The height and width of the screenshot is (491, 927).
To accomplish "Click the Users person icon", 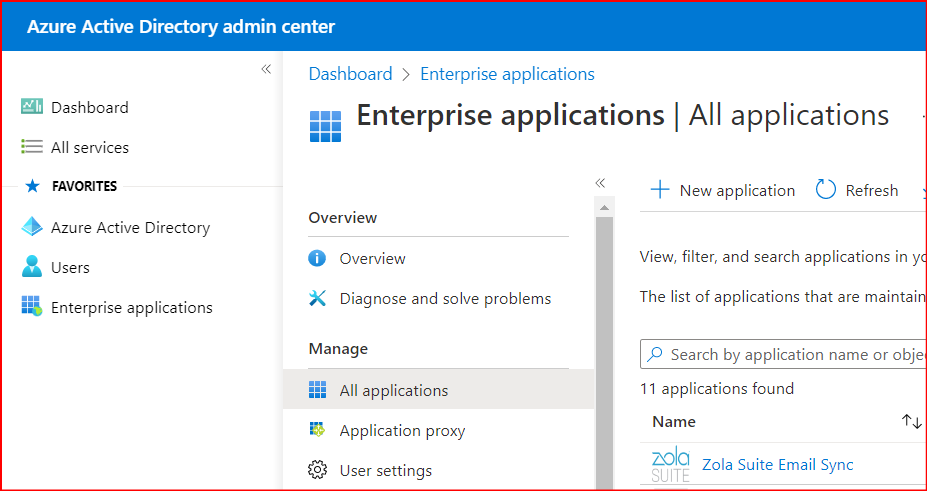I will point(32,266).
